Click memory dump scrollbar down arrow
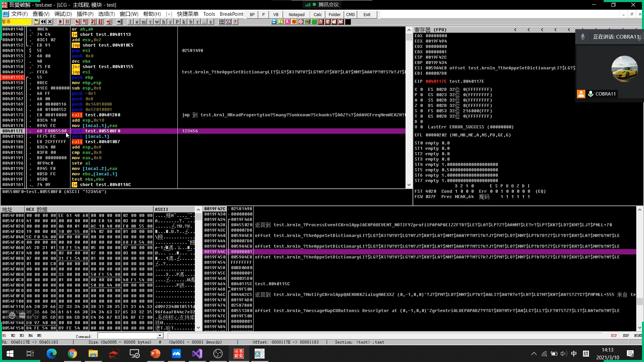Screen dimensions: 644x362 tap(198, 327)
